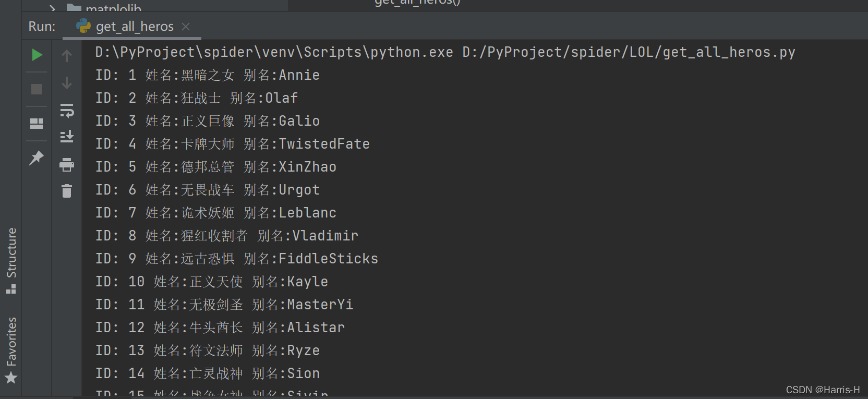868x399 pixels.
Task: Rerun the get_all_heros script
Action: pyautogui.click(x=37, y=55)
